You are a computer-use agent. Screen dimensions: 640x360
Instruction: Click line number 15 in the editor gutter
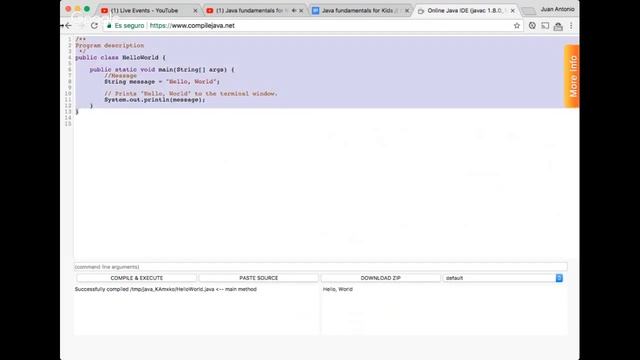tap(68, 124)
